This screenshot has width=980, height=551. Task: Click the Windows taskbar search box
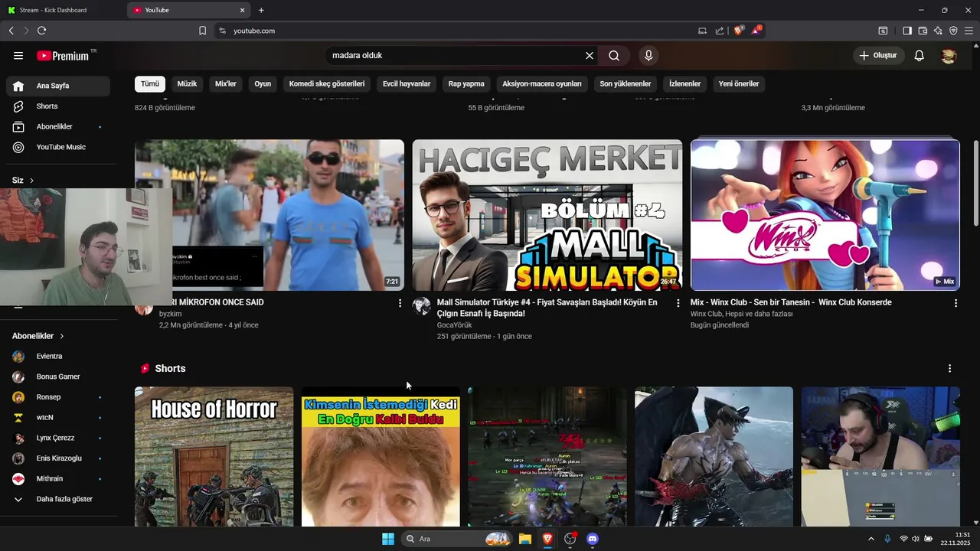458,539
